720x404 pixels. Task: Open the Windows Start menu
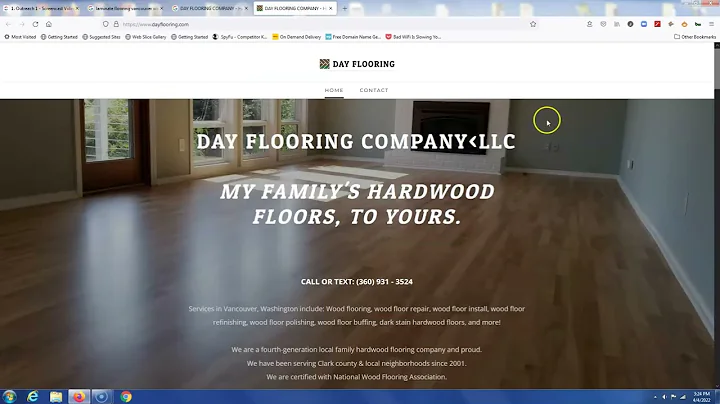(x=9, y=396)
